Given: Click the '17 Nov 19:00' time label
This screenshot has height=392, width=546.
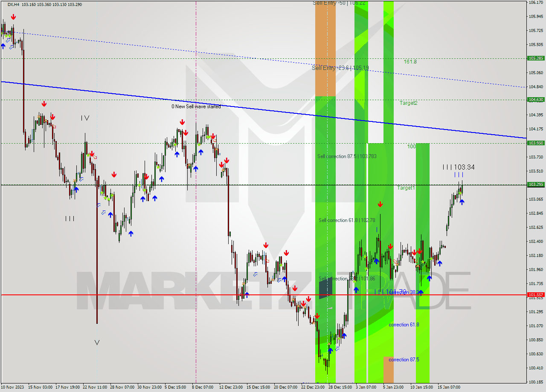Looking at the screenshot, I should tap(68, 387).
